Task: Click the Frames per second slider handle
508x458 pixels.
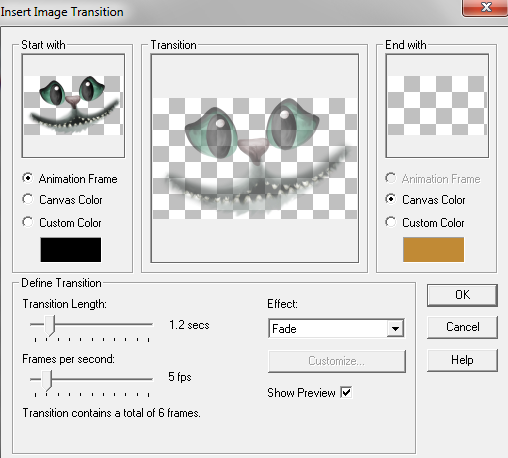Action: click(47, 380)
